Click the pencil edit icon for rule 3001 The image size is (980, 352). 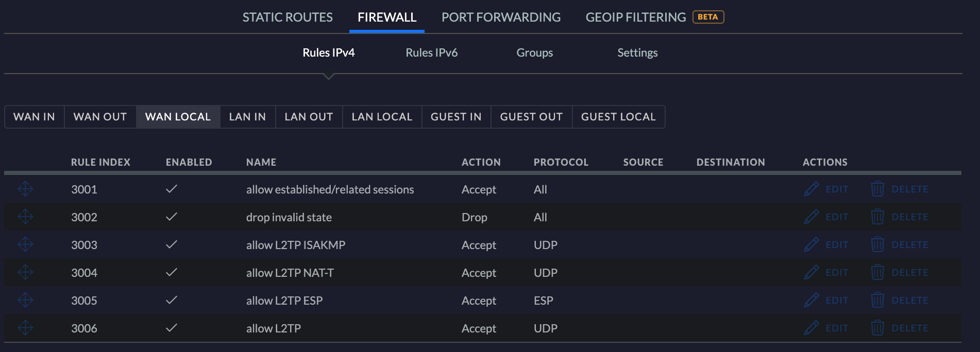tap(811, 189)
